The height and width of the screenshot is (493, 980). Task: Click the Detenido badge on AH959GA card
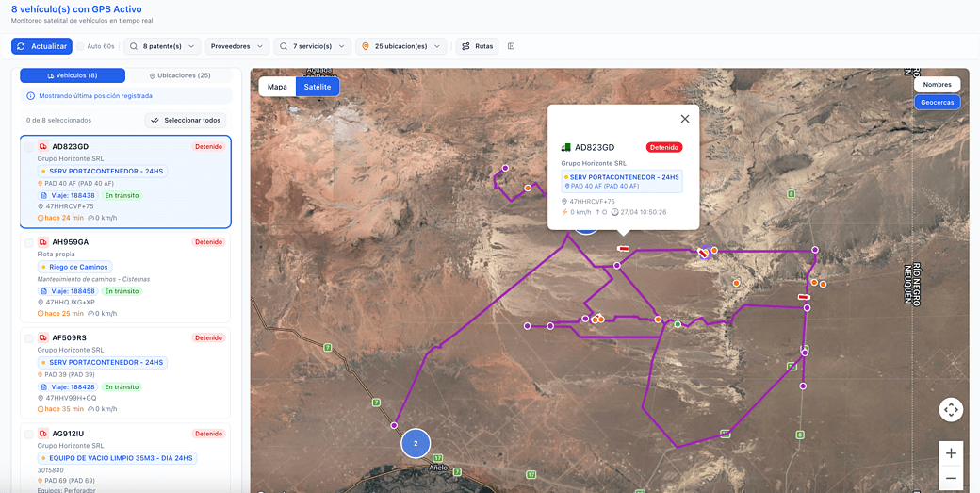click(208, 242)
